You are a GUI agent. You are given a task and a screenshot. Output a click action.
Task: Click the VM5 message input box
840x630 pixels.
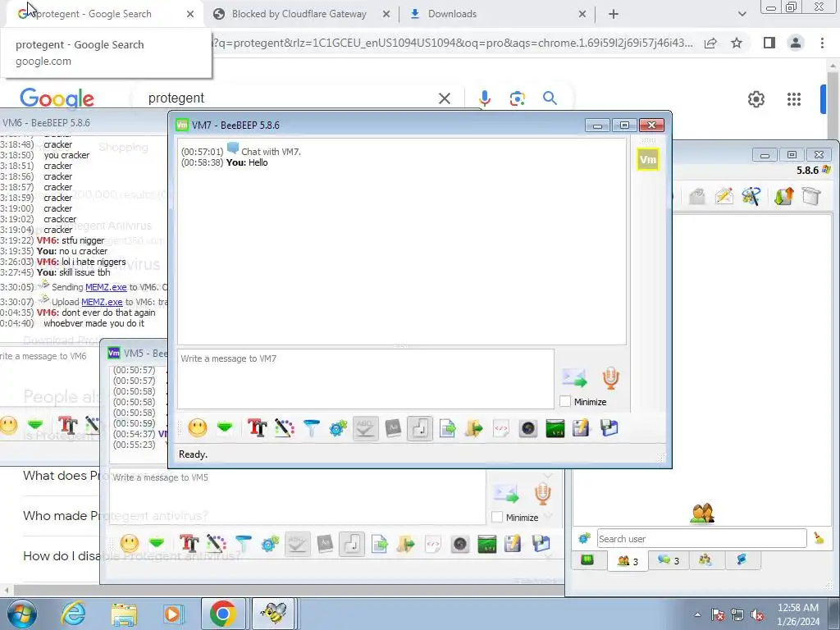(x=298, y=496)
